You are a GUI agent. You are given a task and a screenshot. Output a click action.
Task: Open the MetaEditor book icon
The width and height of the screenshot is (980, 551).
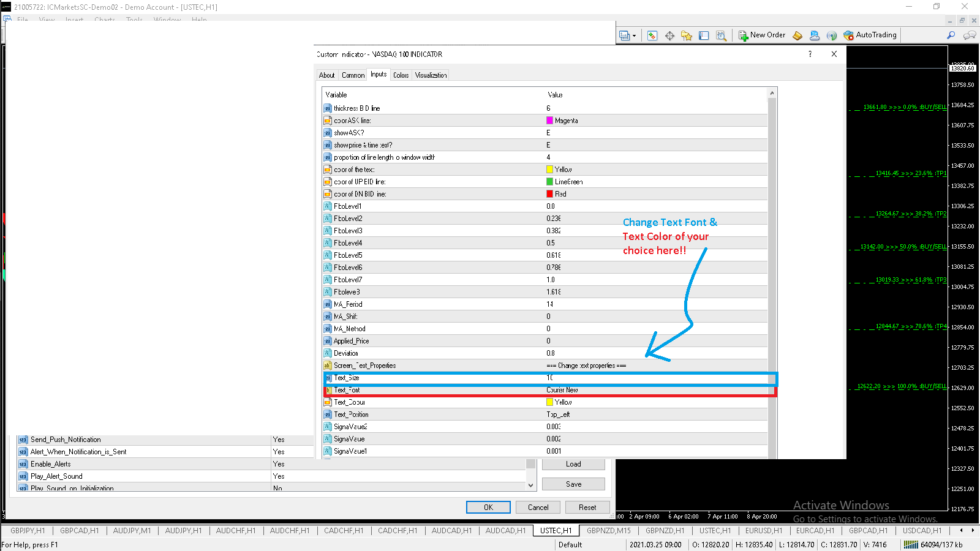797,36
